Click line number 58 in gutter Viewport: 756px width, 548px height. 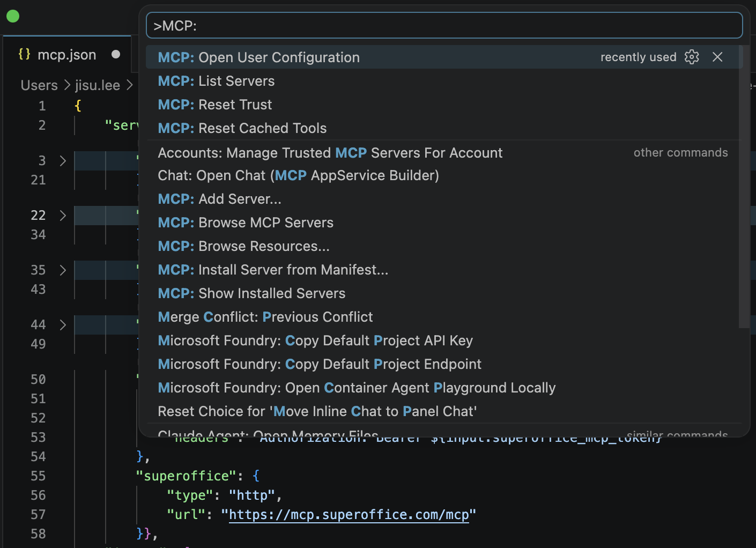click(x=38, y=534)
